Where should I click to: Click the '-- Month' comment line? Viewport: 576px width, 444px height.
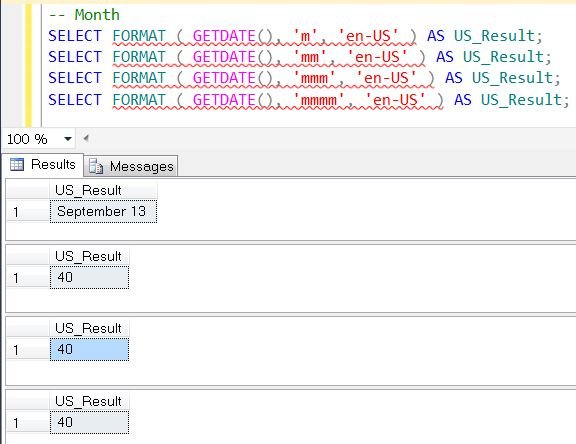coord(84,15)
